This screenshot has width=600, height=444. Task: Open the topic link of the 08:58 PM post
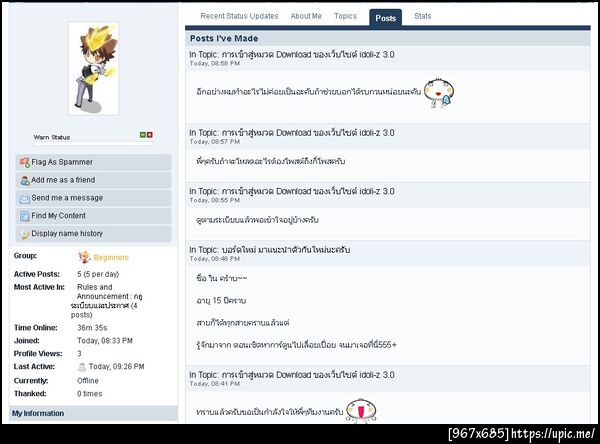click(x=308, y=54)
